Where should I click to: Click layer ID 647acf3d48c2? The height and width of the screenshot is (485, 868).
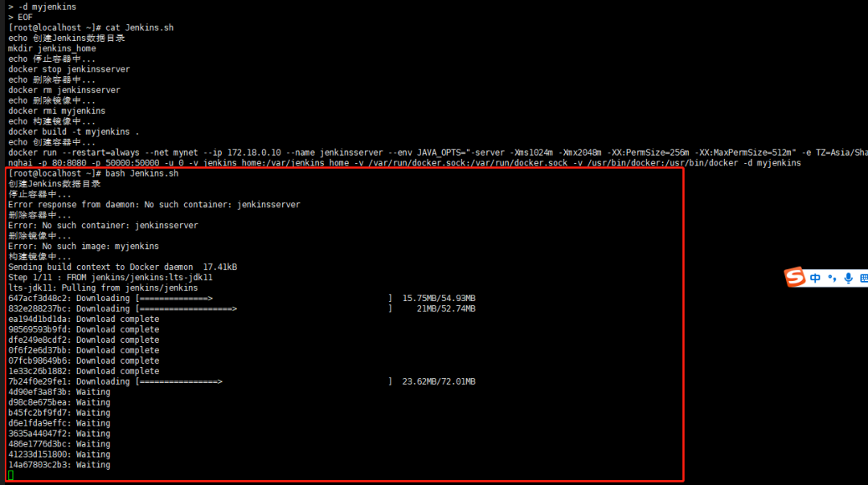point(37,299)
